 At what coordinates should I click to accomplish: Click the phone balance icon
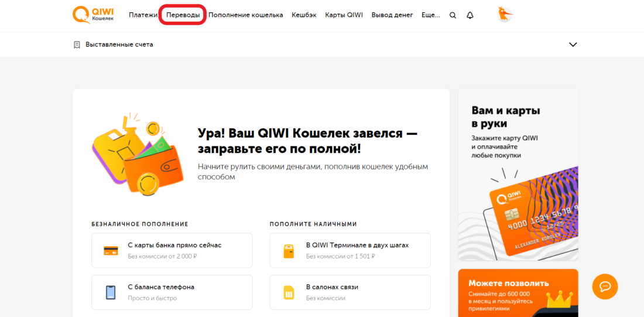click(x=111, y=292)
